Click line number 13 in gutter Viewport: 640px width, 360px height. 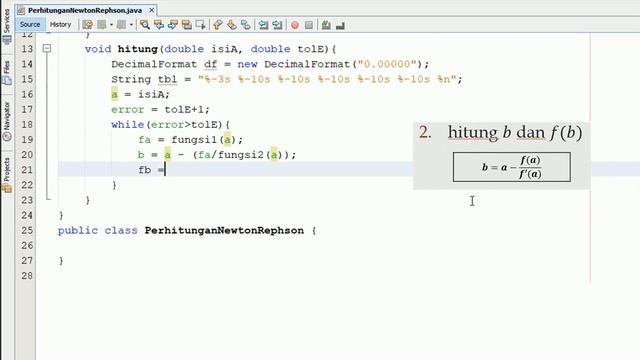tap(27, 49)
